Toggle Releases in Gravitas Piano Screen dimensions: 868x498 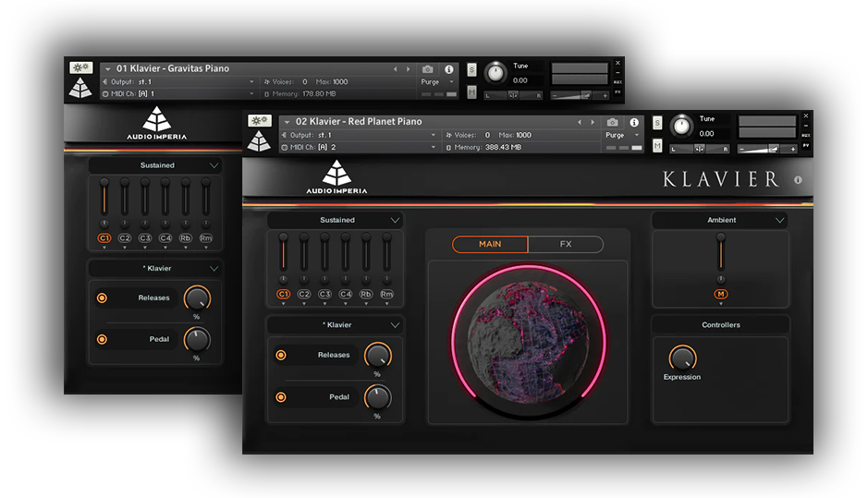click(x=102, y=298)
